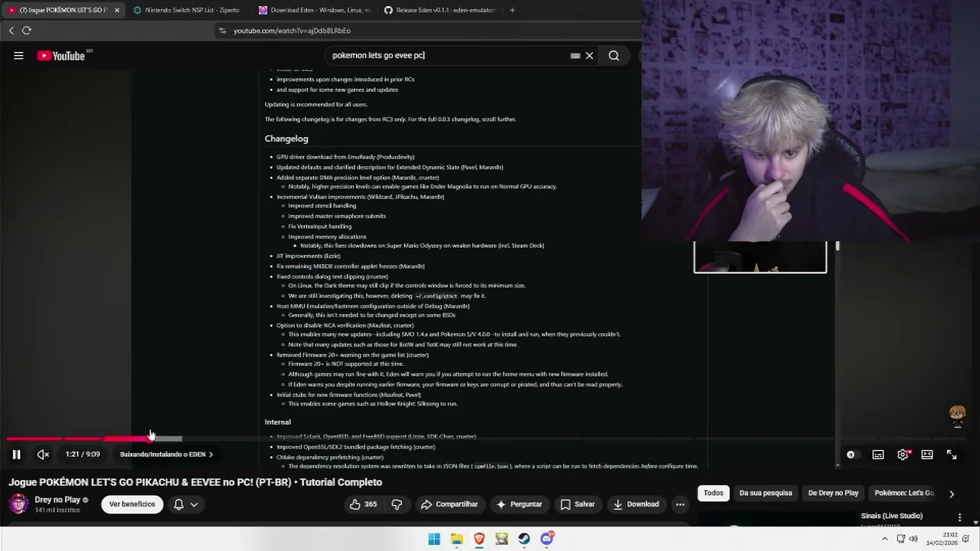
Task: Save the video with Salvar
Action: (x=577, y=504)
